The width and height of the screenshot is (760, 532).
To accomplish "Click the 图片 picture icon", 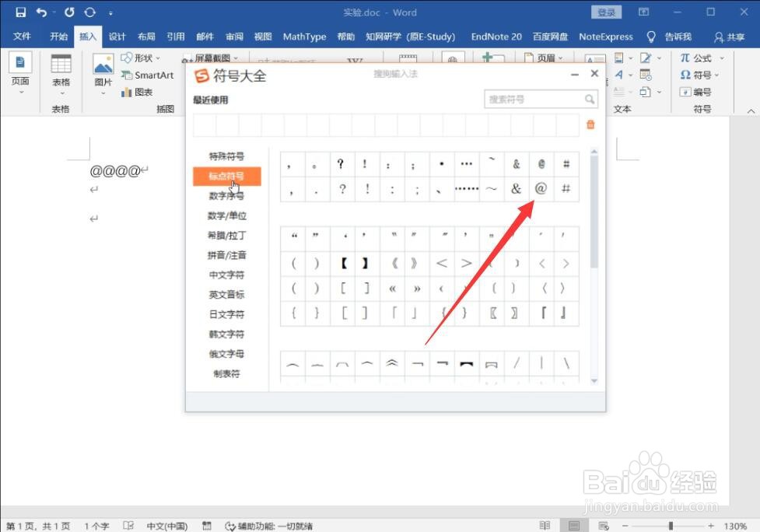I will [x=103, y=64].
